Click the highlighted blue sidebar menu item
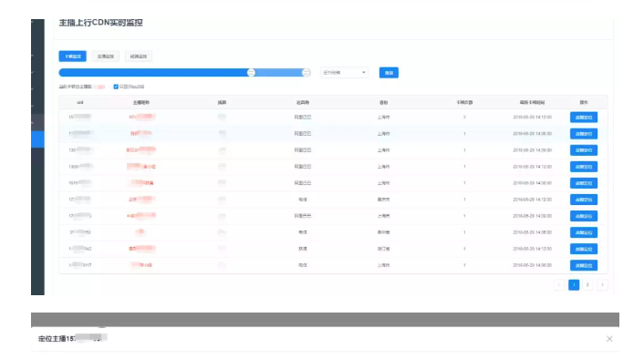The width and height of the screenshot is (644, 359). (x=37, y=139)
